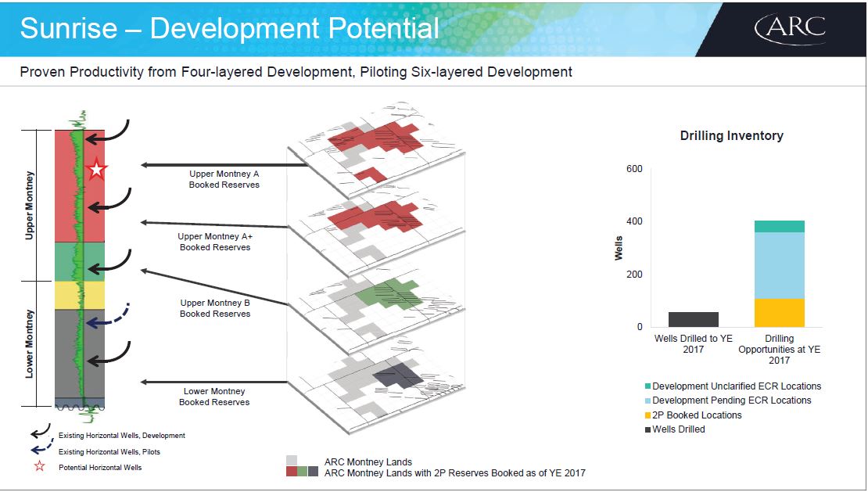Click the red star on Upper Montney column
This screenshot has height=492, width=868.
tap(96, 170)
